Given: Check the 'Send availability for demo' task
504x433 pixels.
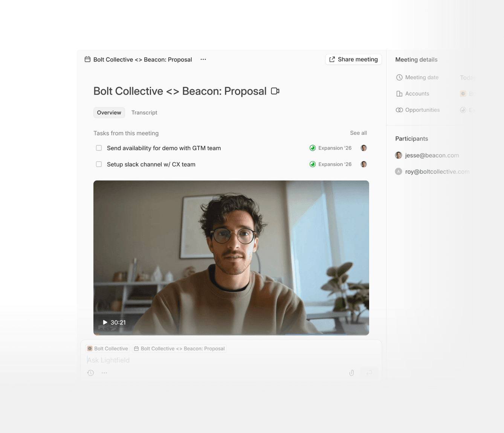Looking at the screenshot, I should (99, 148).
